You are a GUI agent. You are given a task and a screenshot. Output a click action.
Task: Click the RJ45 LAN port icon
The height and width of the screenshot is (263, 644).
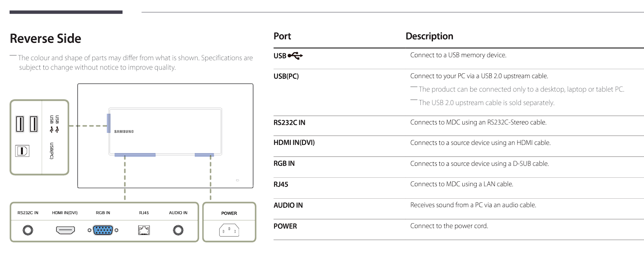[144, 230]
